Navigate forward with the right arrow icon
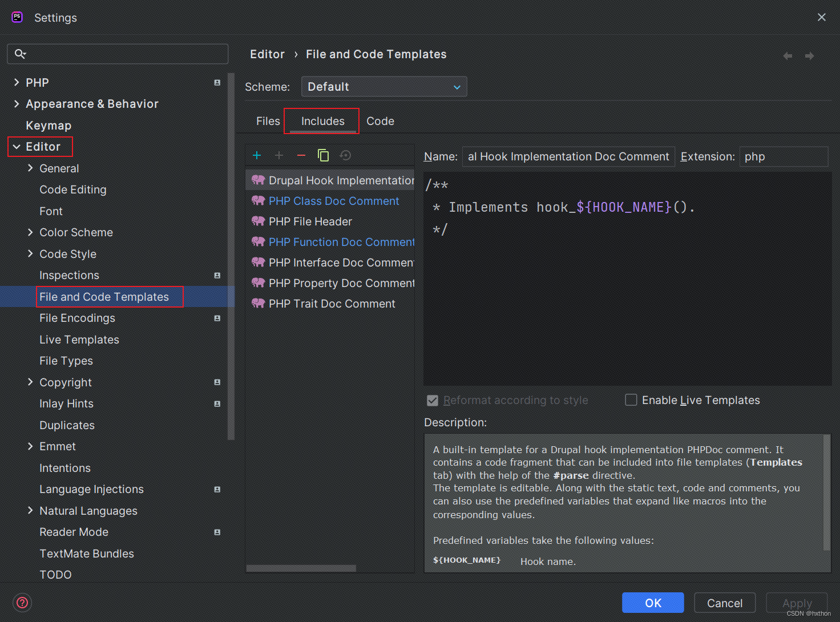840x622 pixels. tap(809, 56)
